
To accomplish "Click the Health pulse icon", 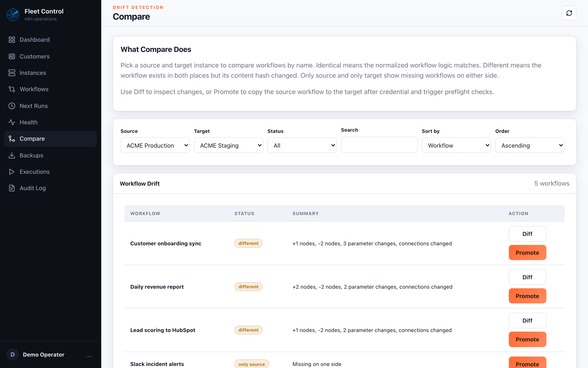I will (12, 122).
